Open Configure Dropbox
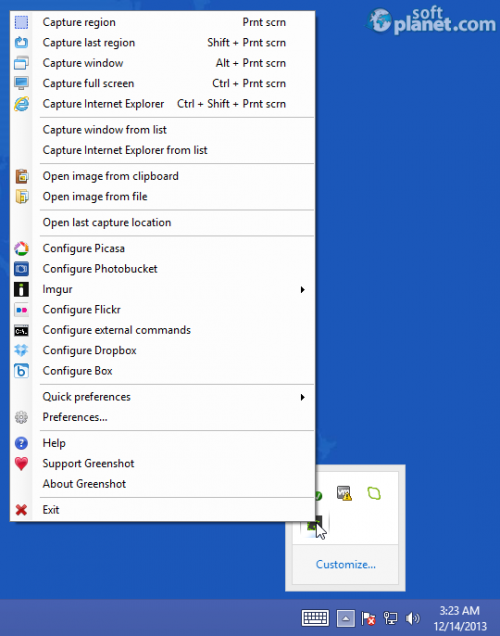 [x=163, y=350]
